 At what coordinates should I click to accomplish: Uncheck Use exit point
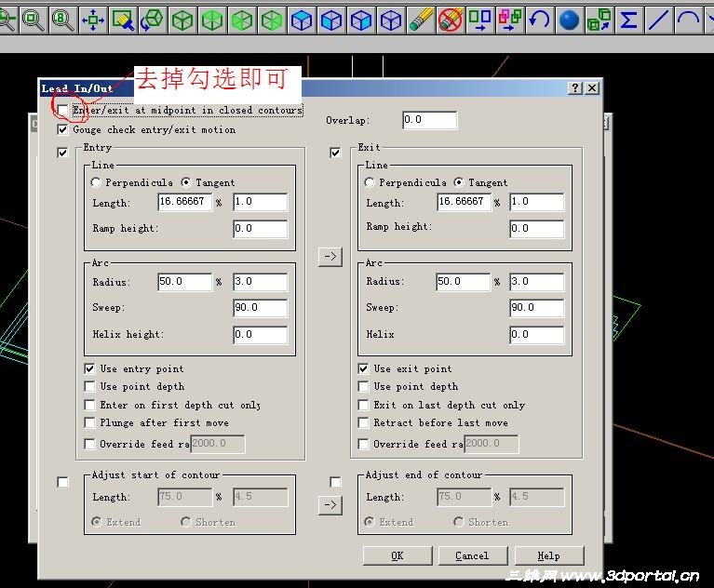coord(363,368)
